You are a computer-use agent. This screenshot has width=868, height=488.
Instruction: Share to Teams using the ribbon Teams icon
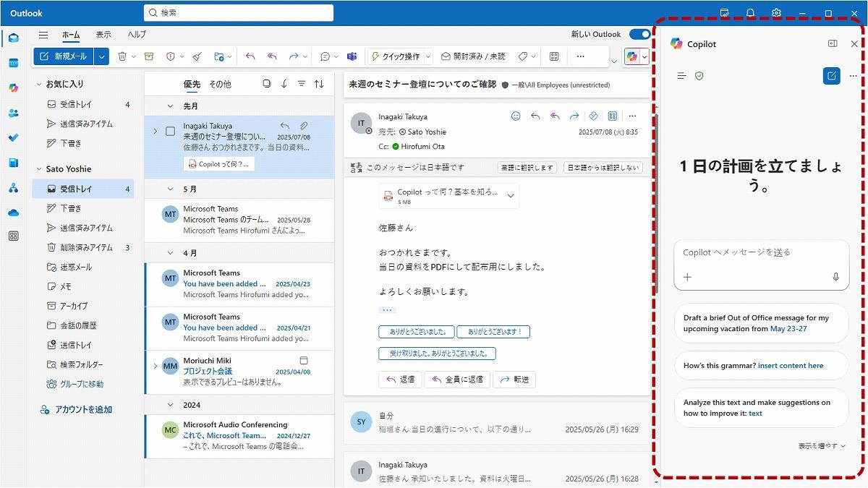[x=352, y=56]
